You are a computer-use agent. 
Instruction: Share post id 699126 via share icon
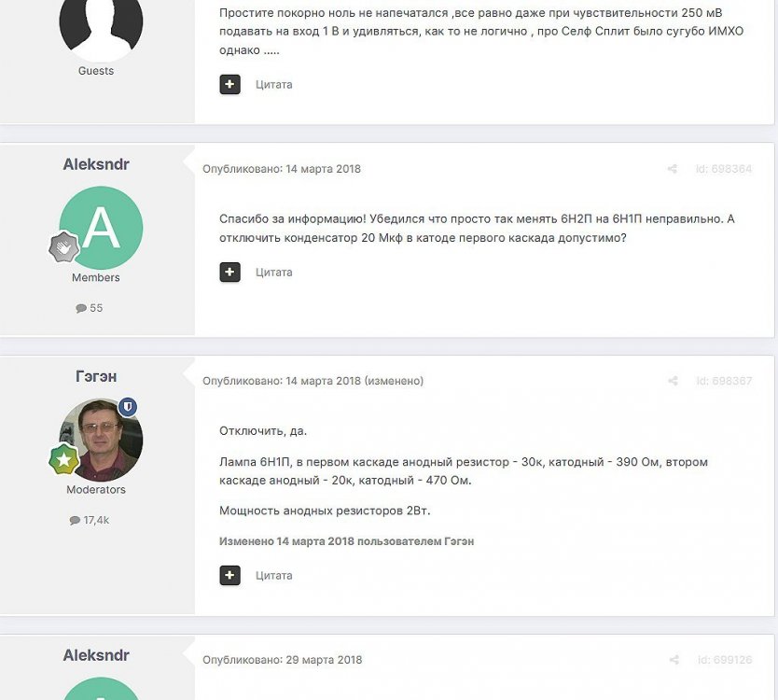coord(674,660)
